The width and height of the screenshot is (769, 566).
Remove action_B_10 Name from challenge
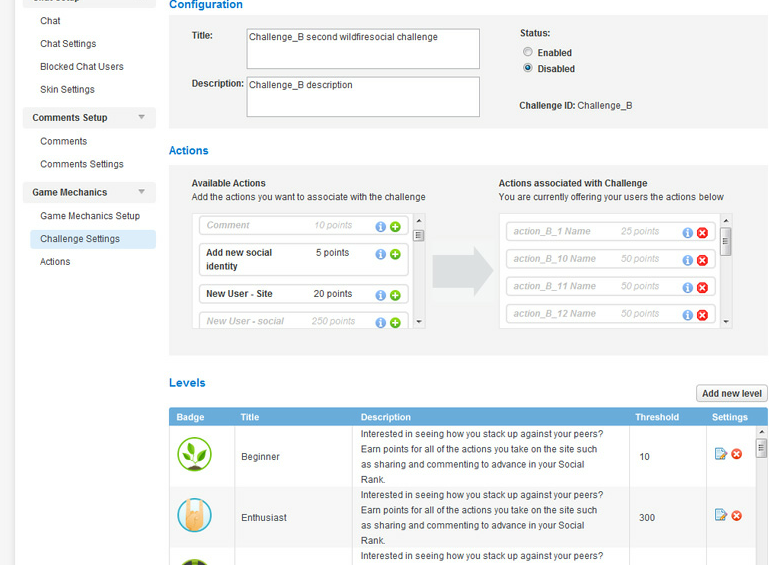point(702,260)
